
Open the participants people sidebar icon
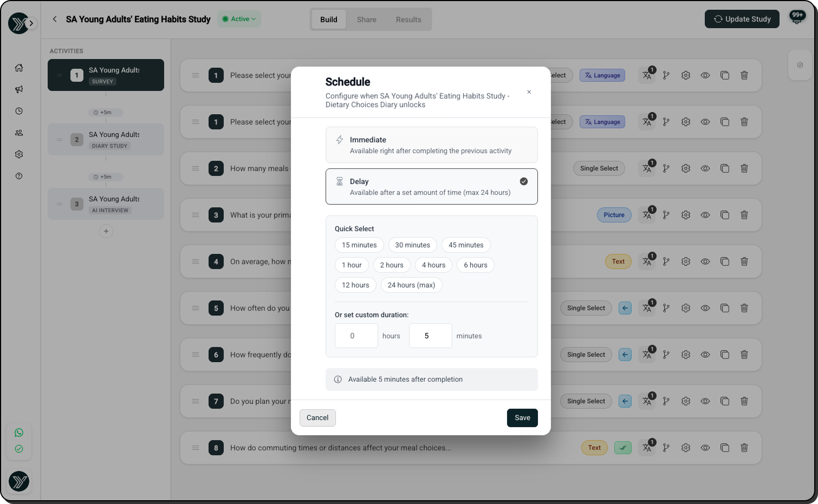tap(19, 133)
